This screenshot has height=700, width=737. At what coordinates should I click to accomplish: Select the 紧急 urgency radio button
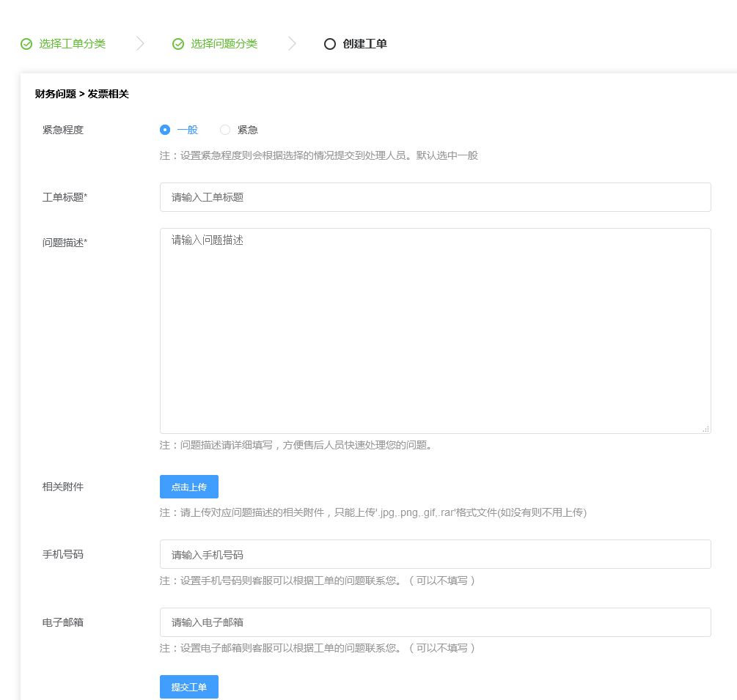click(225, 130)
